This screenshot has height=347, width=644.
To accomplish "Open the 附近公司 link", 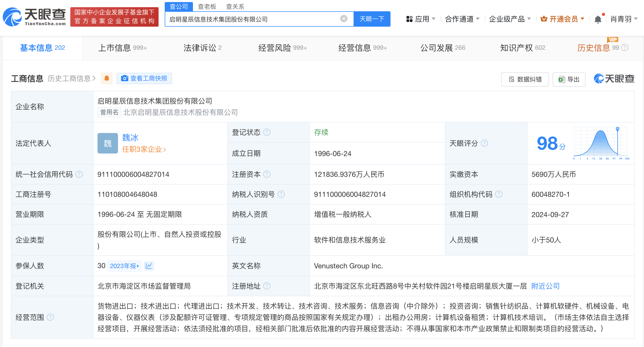I will click(x=545, y=286).
